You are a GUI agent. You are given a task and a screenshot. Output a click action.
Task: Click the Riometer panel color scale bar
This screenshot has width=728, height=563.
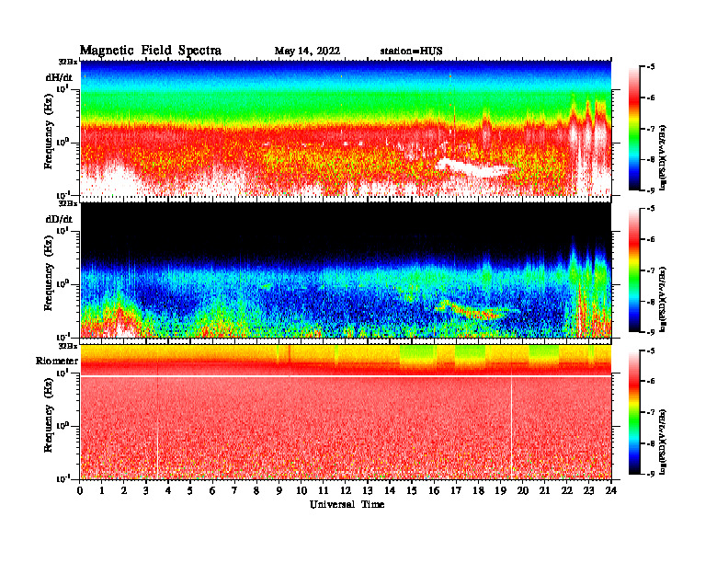[x=633, y=412]
